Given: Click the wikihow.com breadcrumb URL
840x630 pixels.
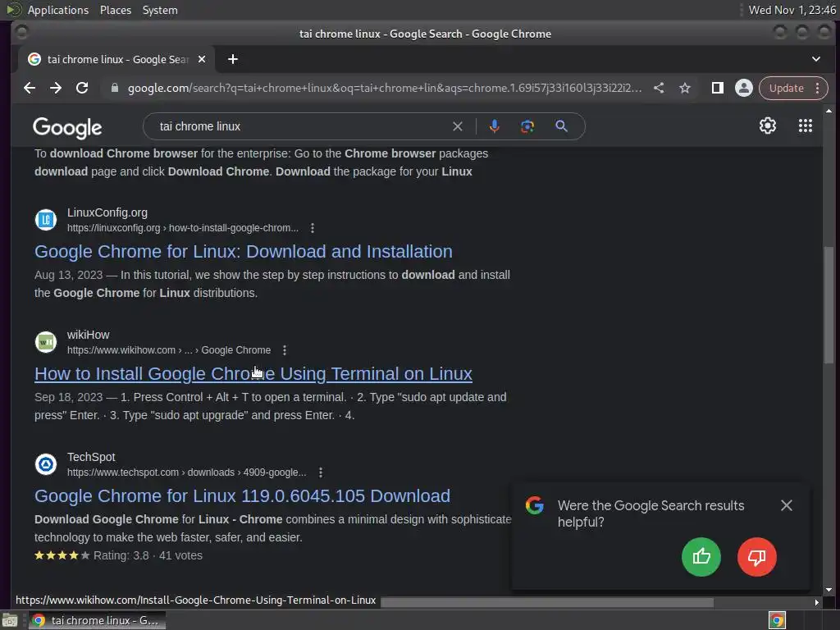Looking at the screenshot, I should 169,350.
